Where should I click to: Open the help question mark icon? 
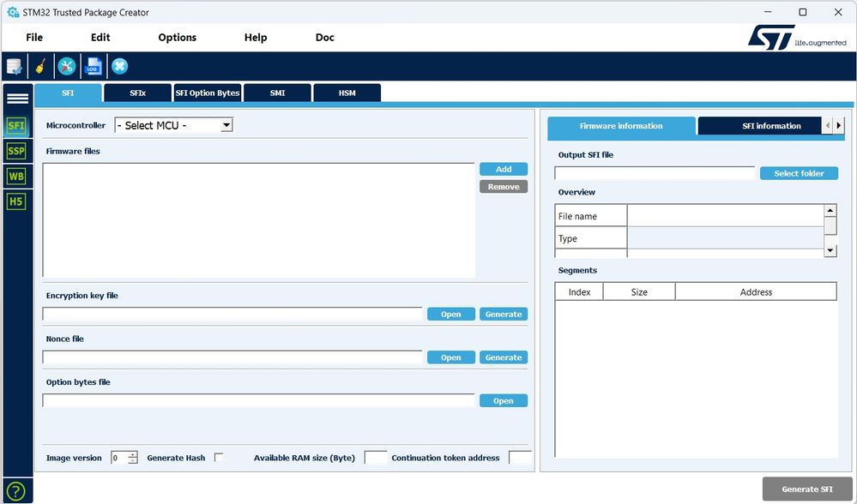(x=16, y=491)
